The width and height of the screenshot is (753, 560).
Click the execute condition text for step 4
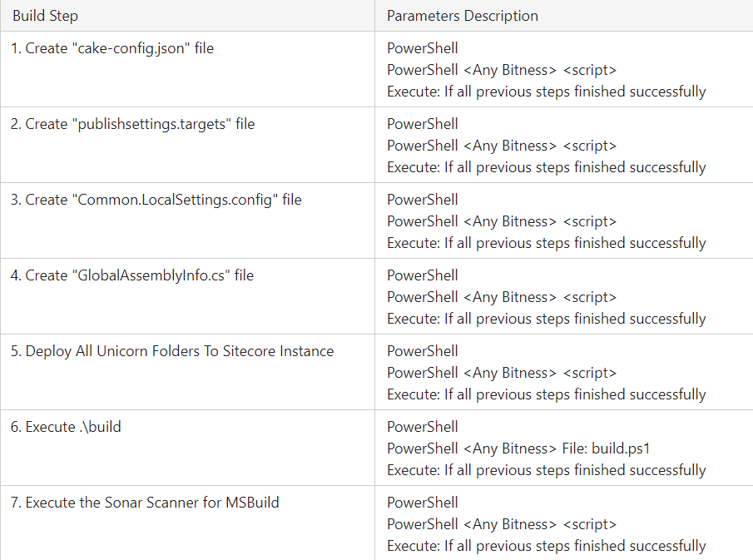[x=546, y=319]
